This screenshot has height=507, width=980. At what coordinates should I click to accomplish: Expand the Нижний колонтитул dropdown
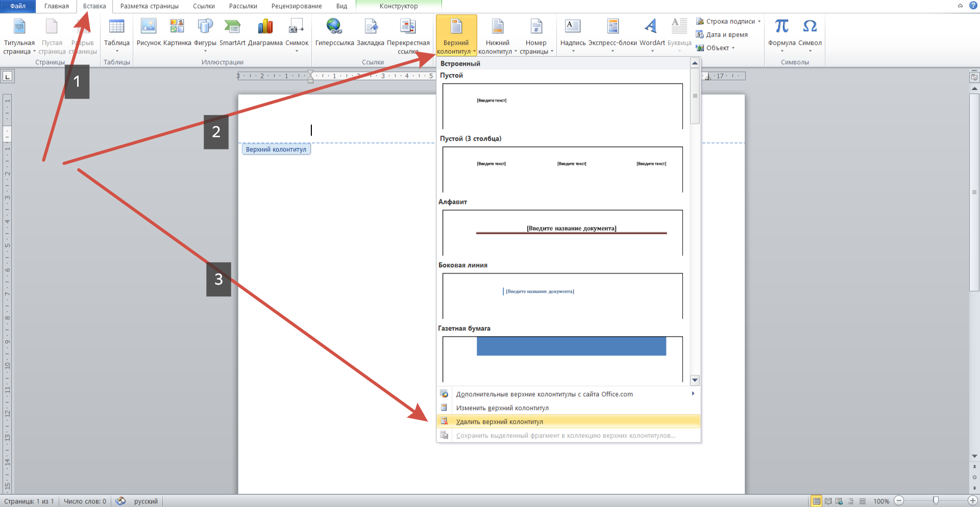[497, 35]
